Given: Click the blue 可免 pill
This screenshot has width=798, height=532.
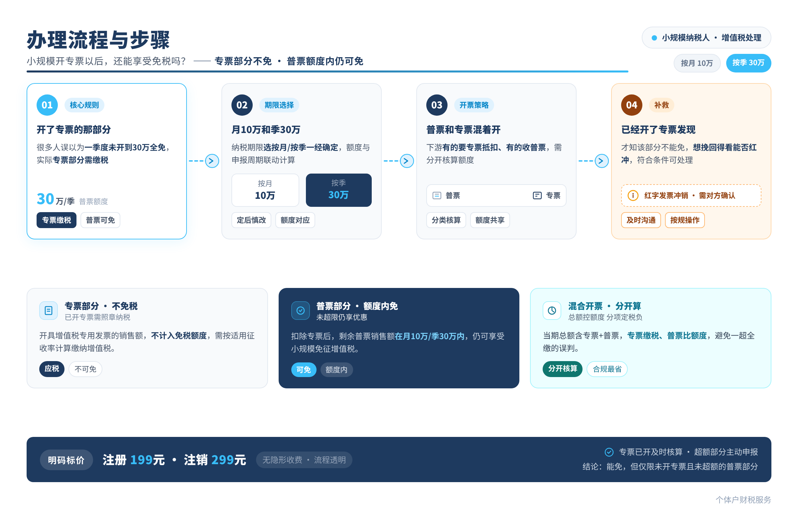Looking at the screenshot, I should click(x=304, y=369).
